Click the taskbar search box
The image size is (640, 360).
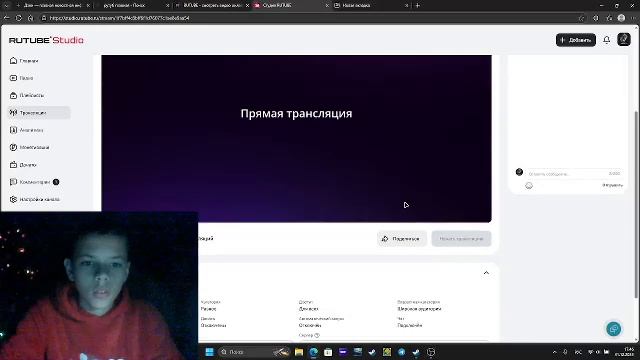coord(254,352)
